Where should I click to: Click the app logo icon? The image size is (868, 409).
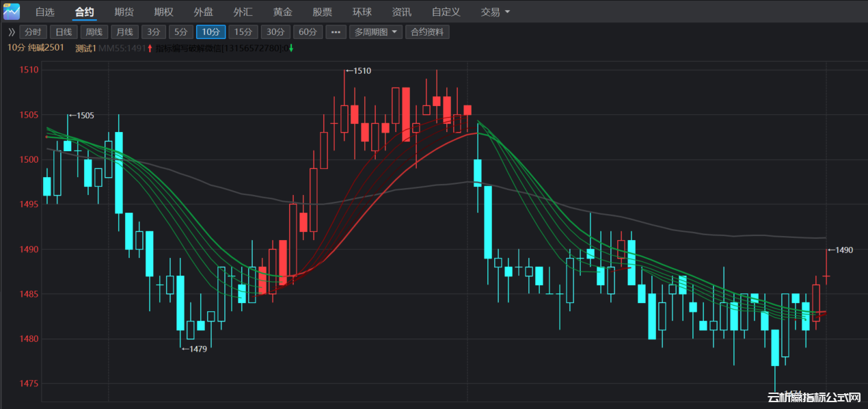pyautogui.click(x=12, y=12)
